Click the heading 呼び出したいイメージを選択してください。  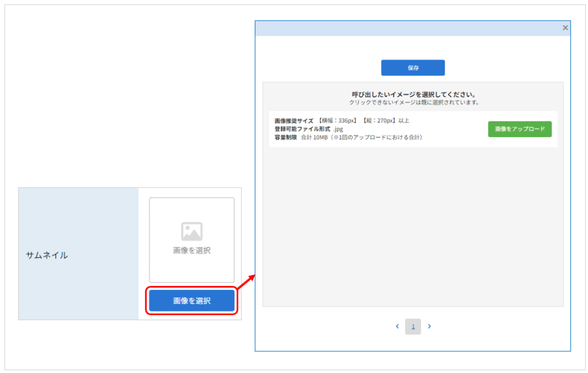[x=413, y=95]
